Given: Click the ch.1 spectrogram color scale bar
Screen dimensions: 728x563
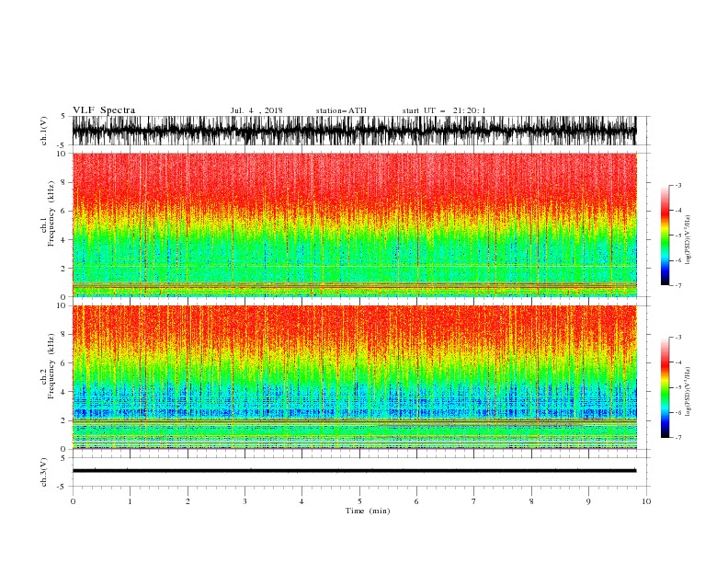Looking at the screenshot, I should [665, 236].
